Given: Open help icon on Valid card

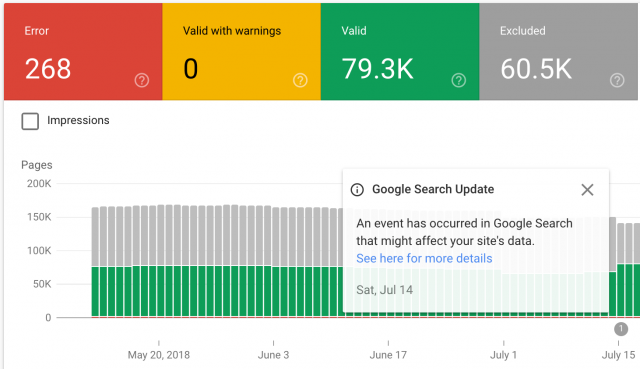Looking at the screenshot, I should click(x=458, y=80).
